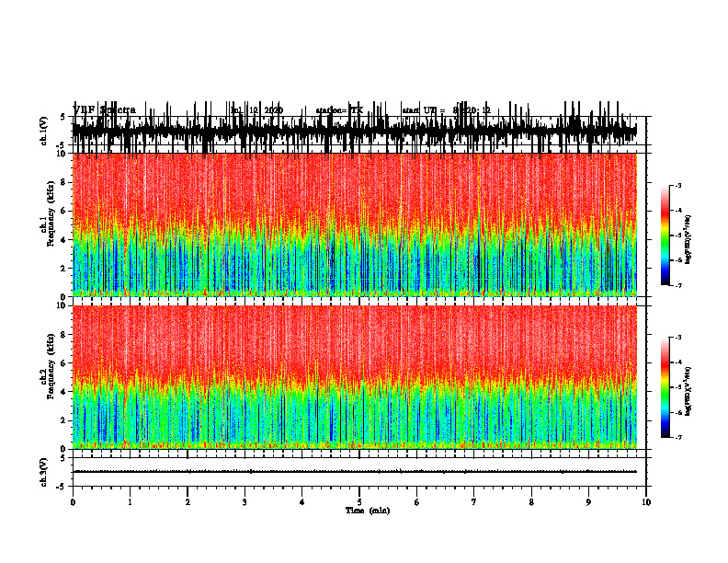
Task: Click the 4 kHz tick of ch.2 spectrogram
Action: click(63, 392)
